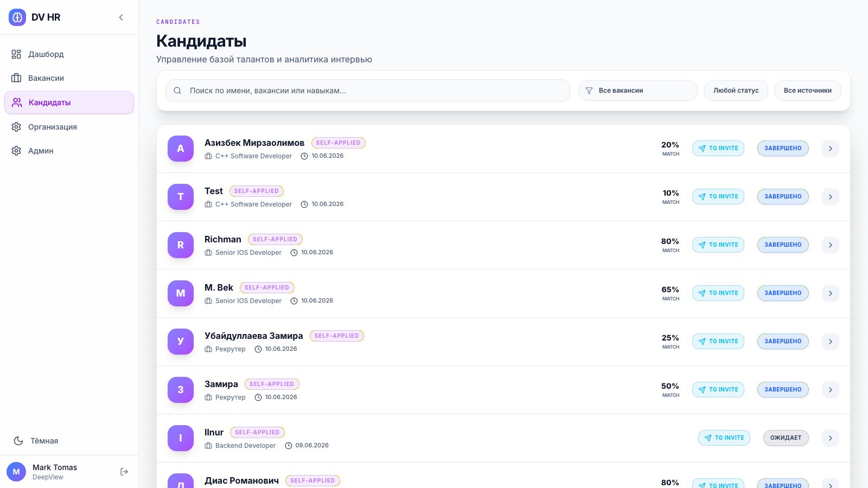Viewport: 868px width, 488px height.
Task: Click the ЗАВЕРШЕНО status of Азизбек Мирзаолимов
Action: (x=783, y=149)
